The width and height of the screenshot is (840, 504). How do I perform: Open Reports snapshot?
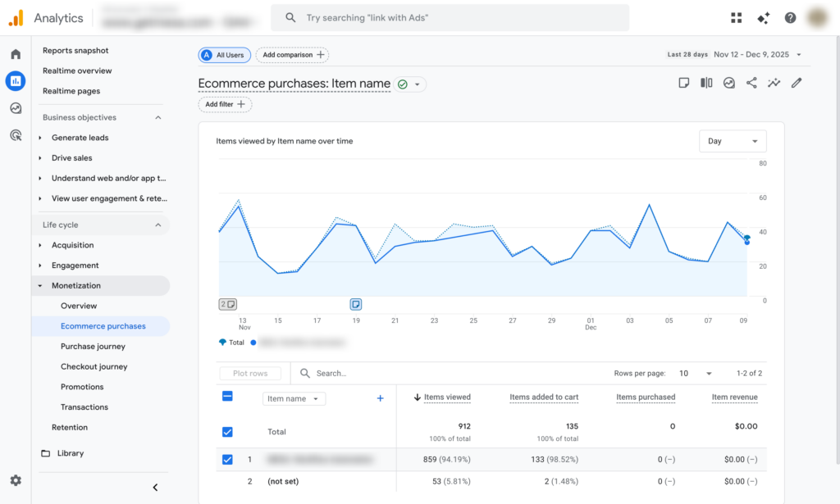click(x=75, y=50)
